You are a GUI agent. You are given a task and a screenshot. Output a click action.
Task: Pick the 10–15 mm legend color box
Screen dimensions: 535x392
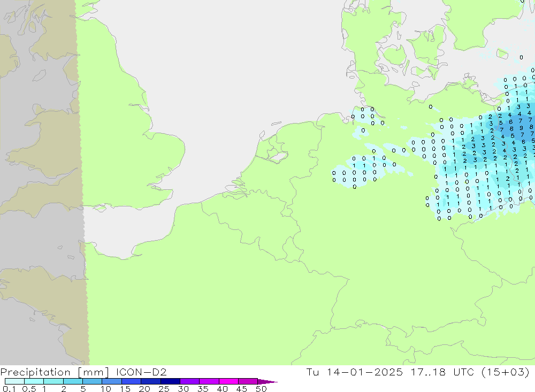pyautogui.click(x=112, y=381)
